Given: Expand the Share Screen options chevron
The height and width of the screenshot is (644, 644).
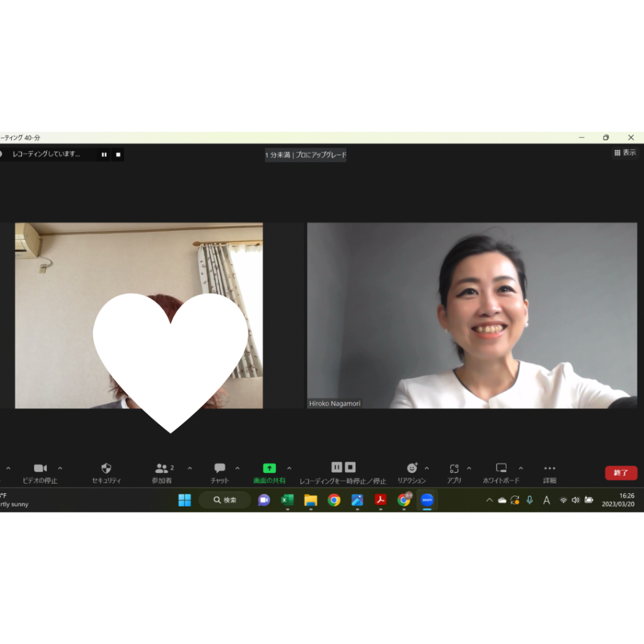Looking at the screenshot, I should (289, 469).
